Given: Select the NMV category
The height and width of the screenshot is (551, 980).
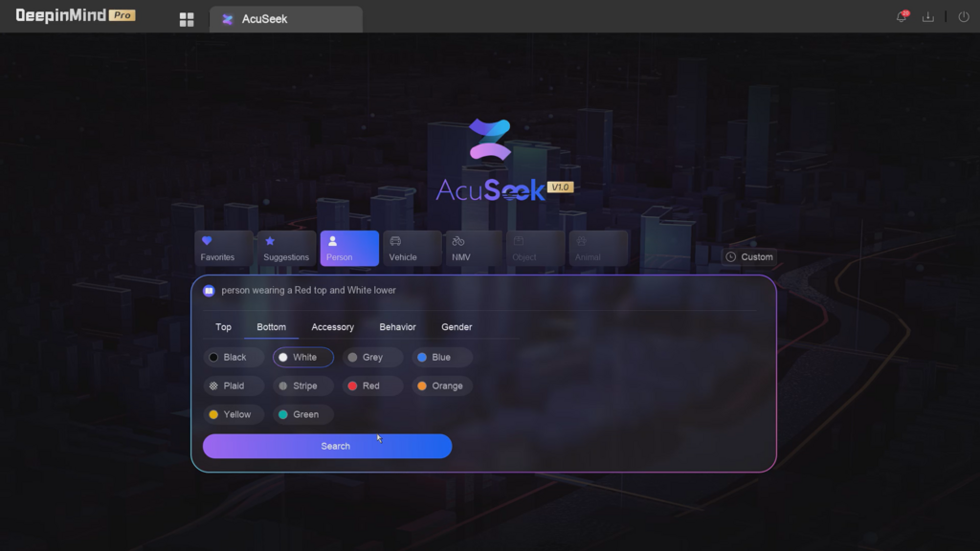Looking at the screenshot, I should 474,248.
